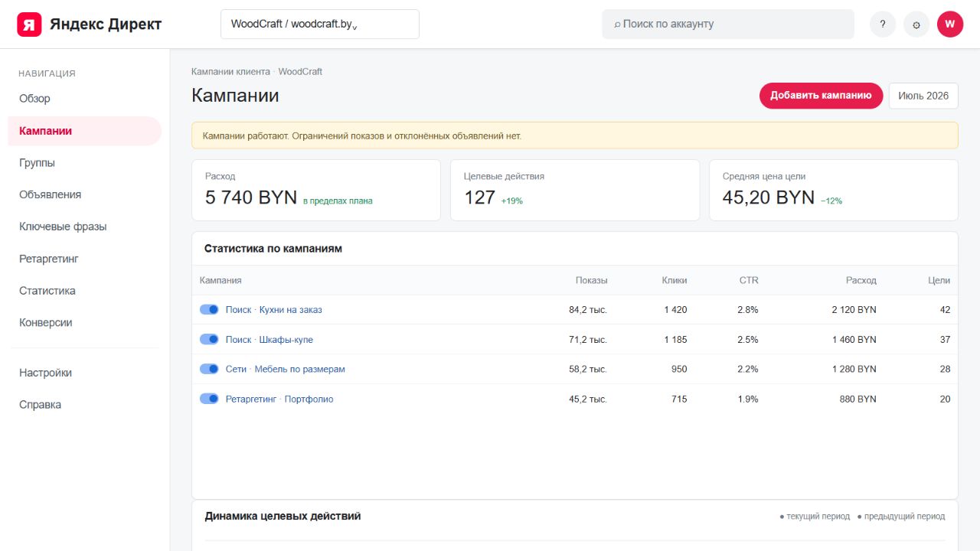Open the Поиск · Кухни на заказ campaign link

273,310
